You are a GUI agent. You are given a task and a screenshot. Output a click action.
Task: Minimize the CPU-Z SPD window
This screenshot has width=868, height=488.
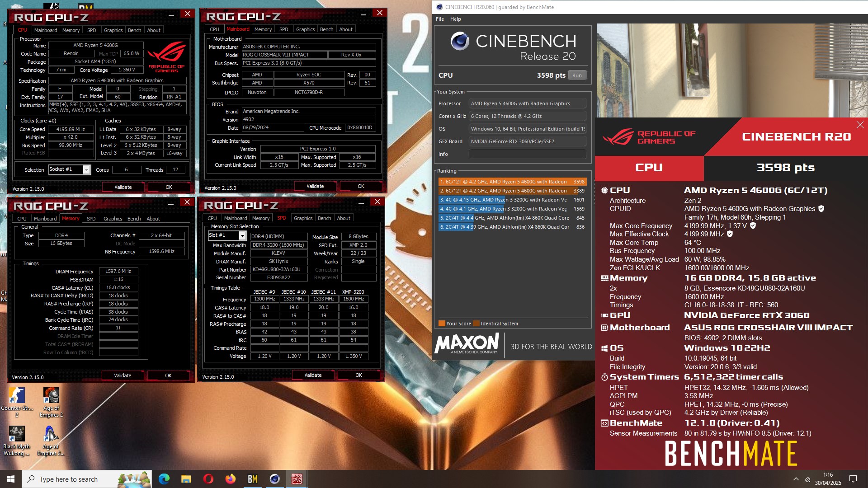click(361, 203)
